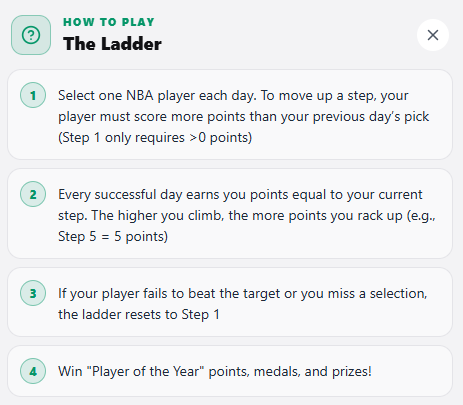Click The Ladder heading
Screen dimensions: 463x405
pyautogui.click(x=112, y=44)
